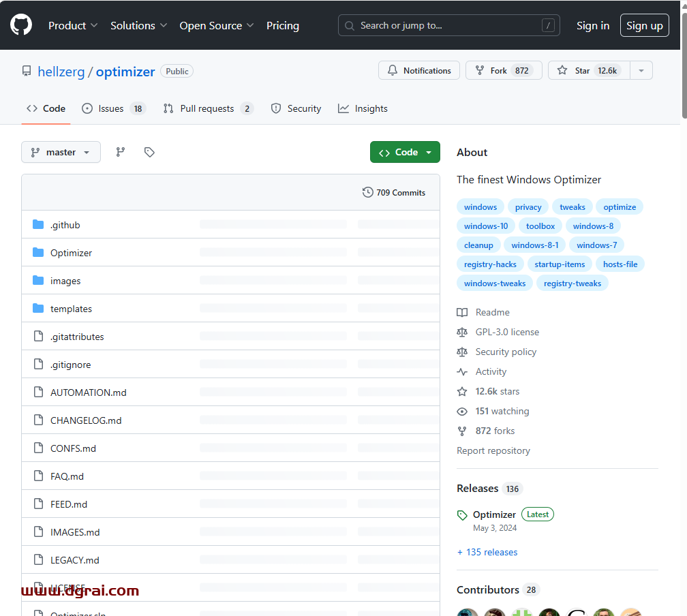
Task: Open the branches icon next to master
Action: pyautogui.click(x=121, y=152)
